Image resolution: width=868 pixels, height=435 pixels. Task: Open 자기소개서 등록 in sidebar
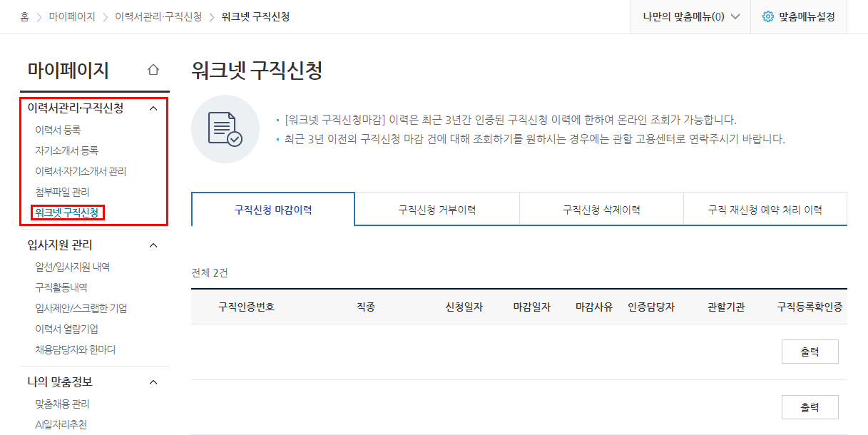click(x=66, y=150)
